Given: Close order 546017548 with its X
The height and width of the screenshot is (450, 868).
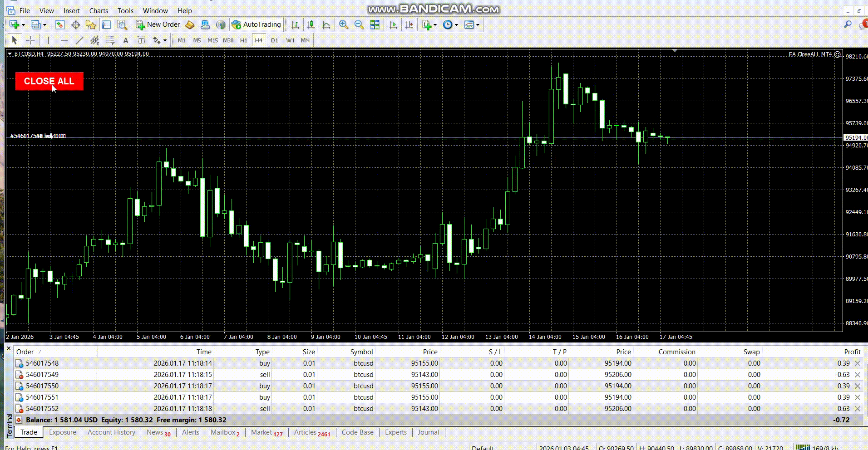Looking at the screenshot, I should [858, 363].
